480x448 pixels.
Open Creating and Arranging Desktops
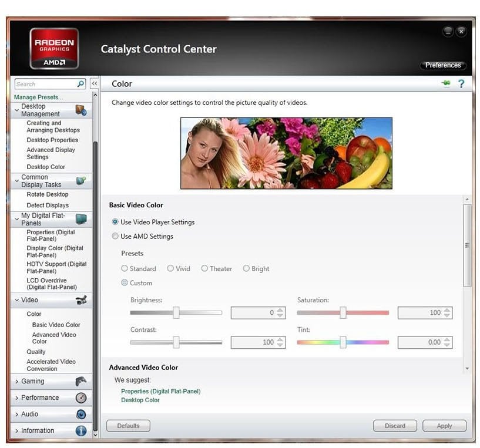pos(53,126)
